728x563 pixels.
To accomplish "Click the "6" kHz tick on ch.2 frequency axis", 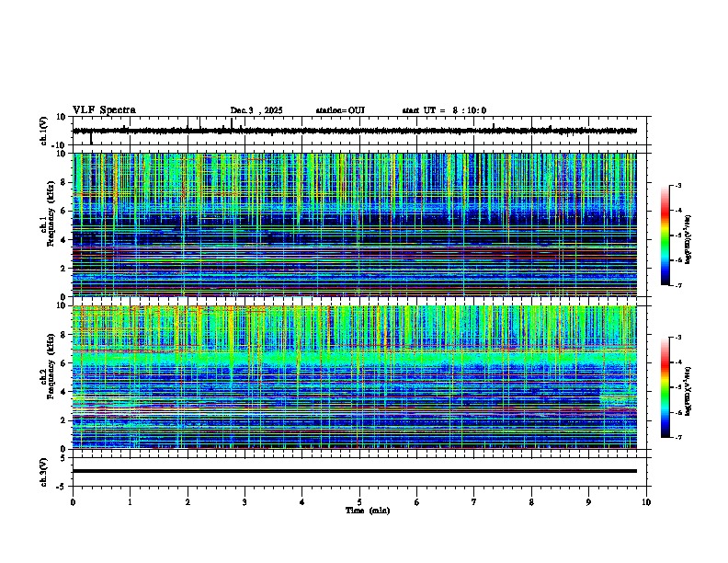I will (63, 363).
